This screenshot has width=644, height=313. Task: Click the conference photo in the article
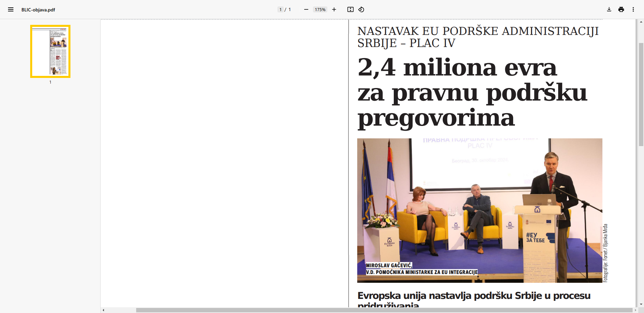pyautogui.click(x=480, y=210)
